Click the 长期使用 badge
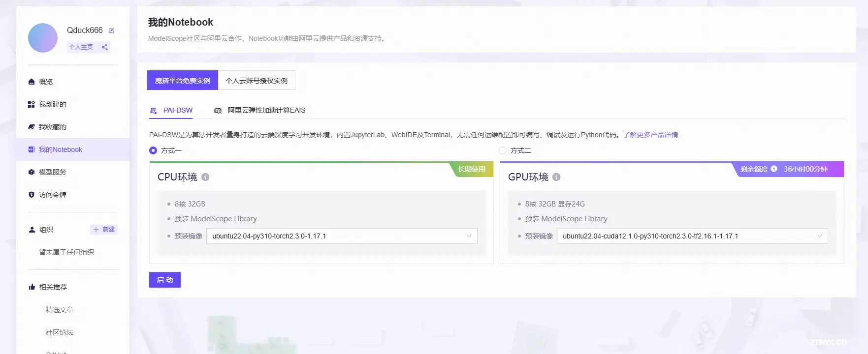The height and width of the screenshot is (354, 868). [x=472, y=169]
